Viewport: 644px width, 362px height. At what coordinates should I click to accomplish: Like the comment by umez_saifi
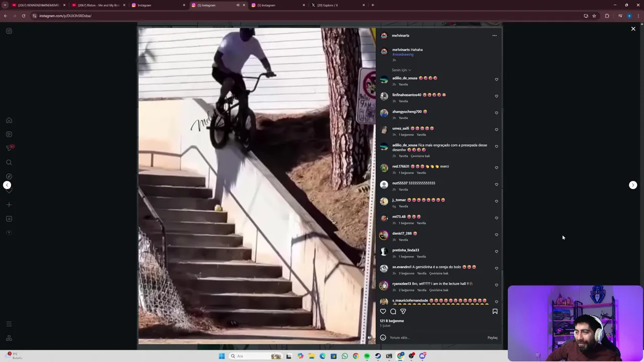(x=496, y=130)
